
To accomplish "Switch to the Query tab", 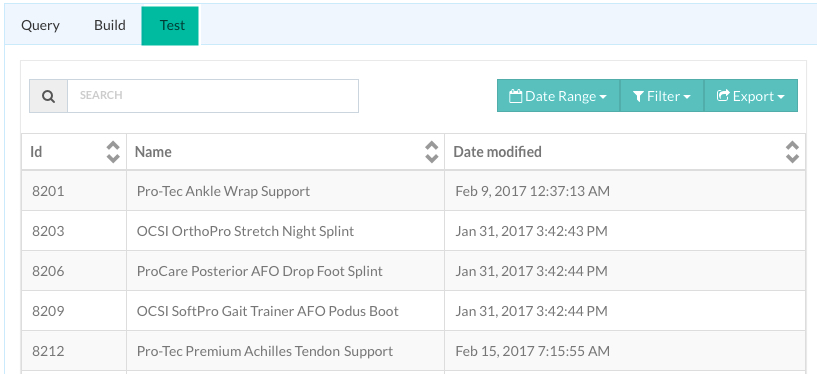I will [x=40, y=26].
